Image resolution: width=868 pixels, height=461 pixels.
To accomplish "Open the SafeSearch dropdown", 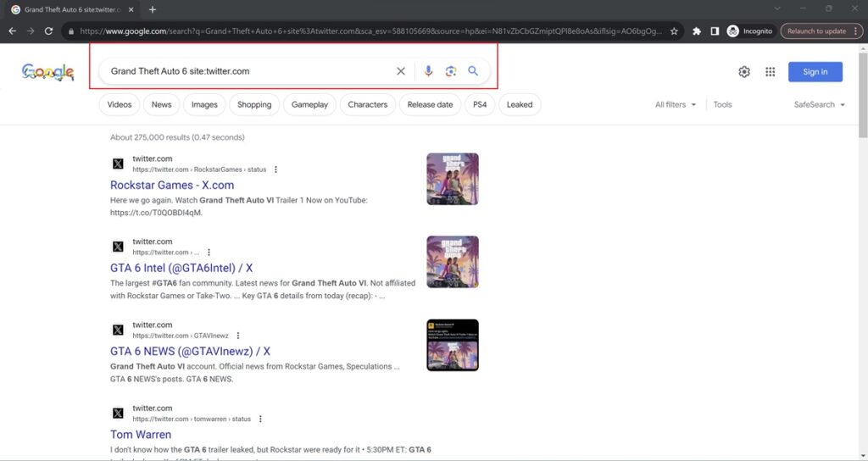I will pos(820,104).
